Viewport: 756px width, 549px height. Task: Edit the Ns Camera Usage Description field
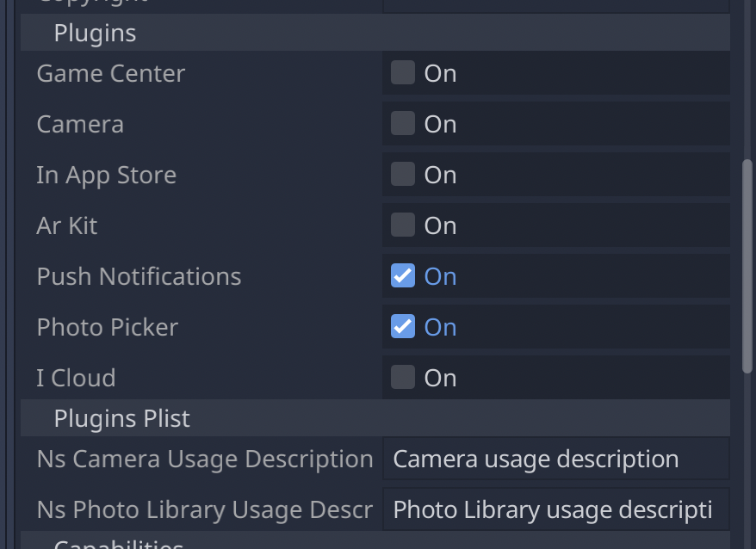click(555, 459)
